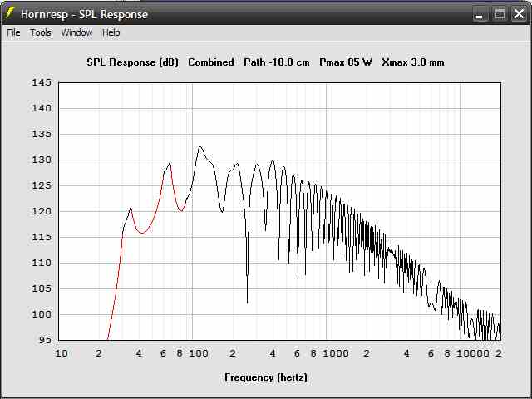532x399 pixels.
Task: Click the 100 label on the frequency axis
Action: point(199,353)
